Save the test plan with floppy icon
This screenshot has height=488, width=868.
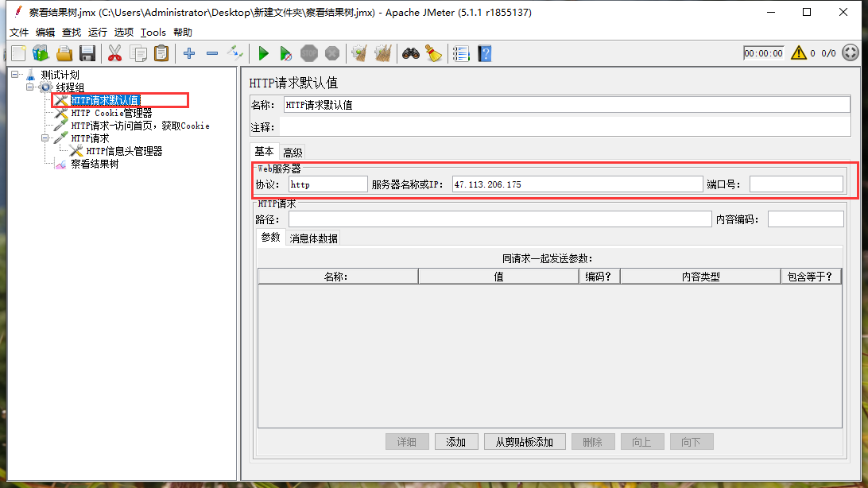click(x=87, y=54)
